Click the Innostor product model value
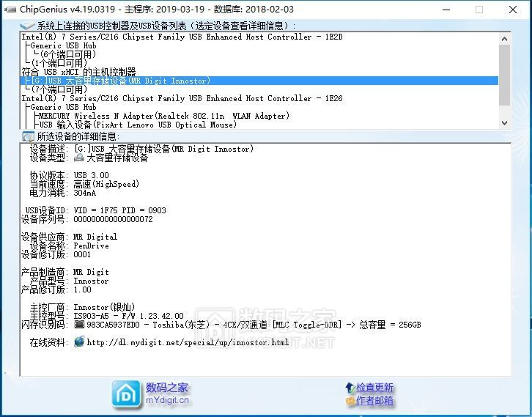The width and height of the screenshot is (532, 417). 92,281
